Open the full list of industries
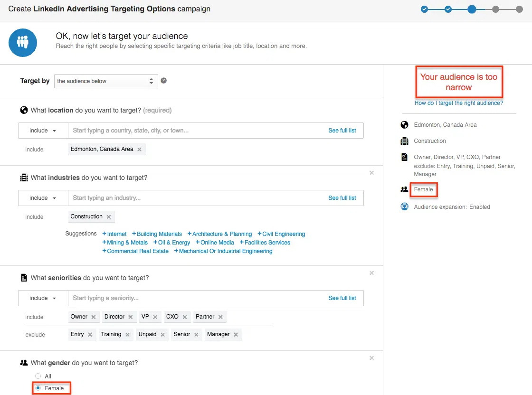 tap(342, 197)
